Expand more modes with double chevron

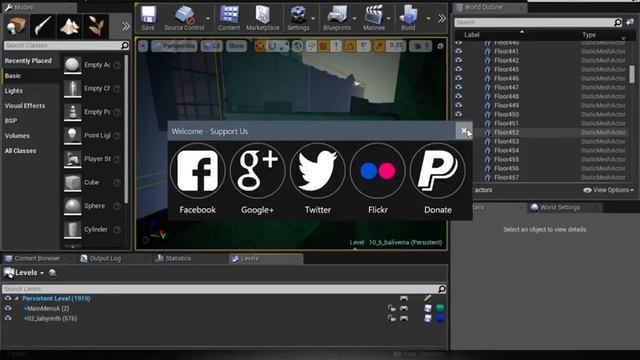(126, 27)
